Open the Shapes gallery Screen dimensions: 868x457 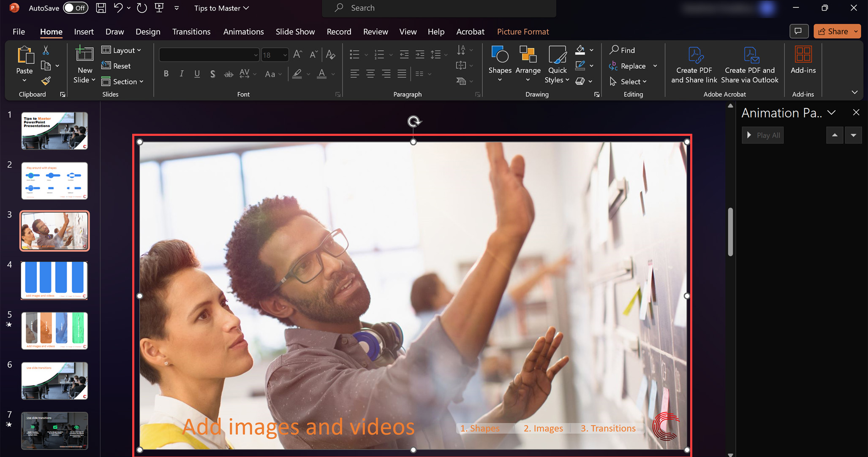500,64
